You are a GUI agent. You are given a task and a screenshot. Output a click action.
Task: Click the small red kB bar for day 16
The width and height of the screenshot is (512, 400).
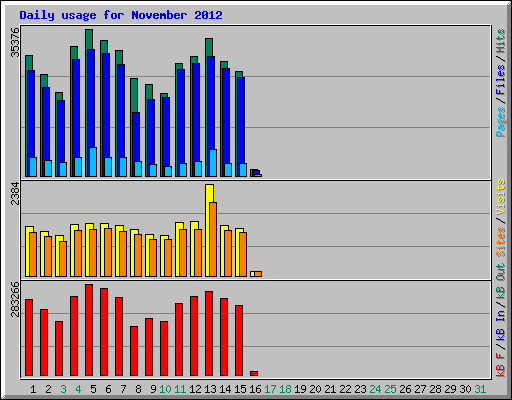[x=254, y=373]
